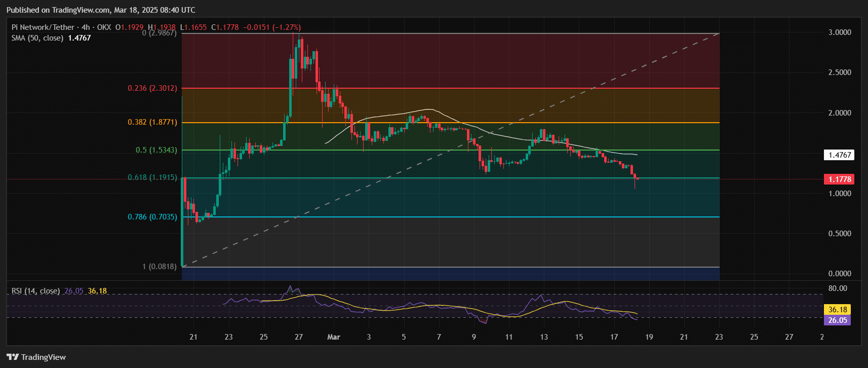Click the red current price tag 1.1778
Image resolution: width=868 pixels, height=368 pixels.
click(839, 179)
